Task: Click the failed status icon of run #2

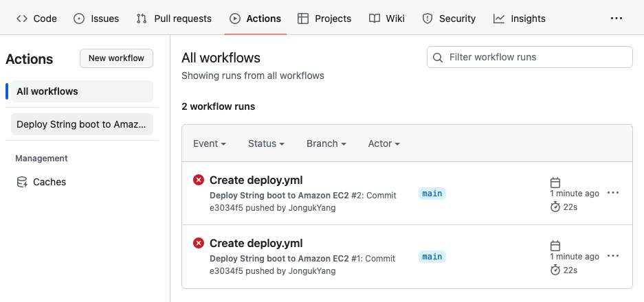Action: pyautogui.click(x=199, y=180)
